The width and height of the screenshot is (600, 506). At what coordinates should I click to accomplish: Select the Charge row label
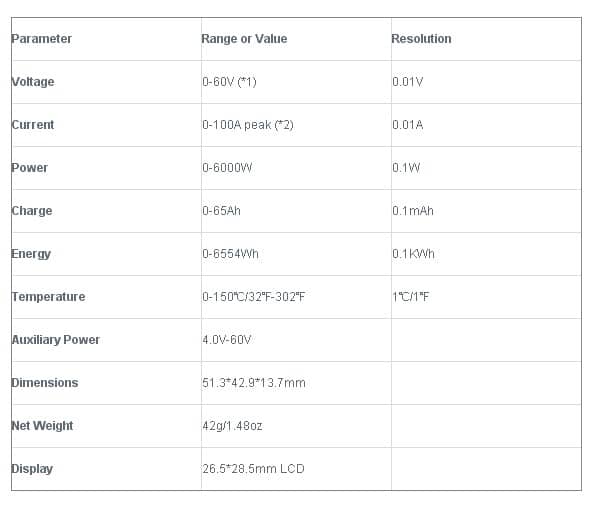click(x=32, y=211)
